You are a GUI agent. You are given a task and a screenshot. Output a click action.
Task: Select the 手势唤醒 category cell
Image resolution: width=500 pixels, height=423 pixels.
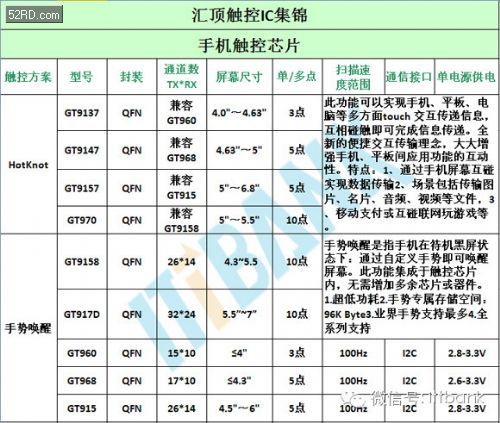[29, 328]
